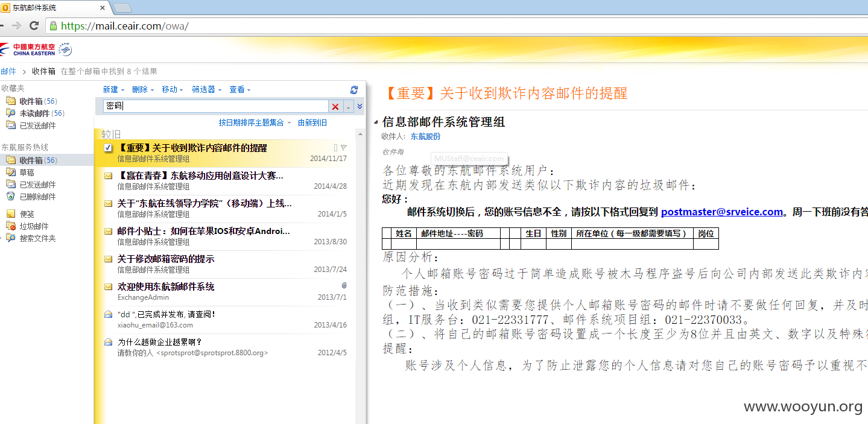Click the refresh mail list icon

pos(354,90)
